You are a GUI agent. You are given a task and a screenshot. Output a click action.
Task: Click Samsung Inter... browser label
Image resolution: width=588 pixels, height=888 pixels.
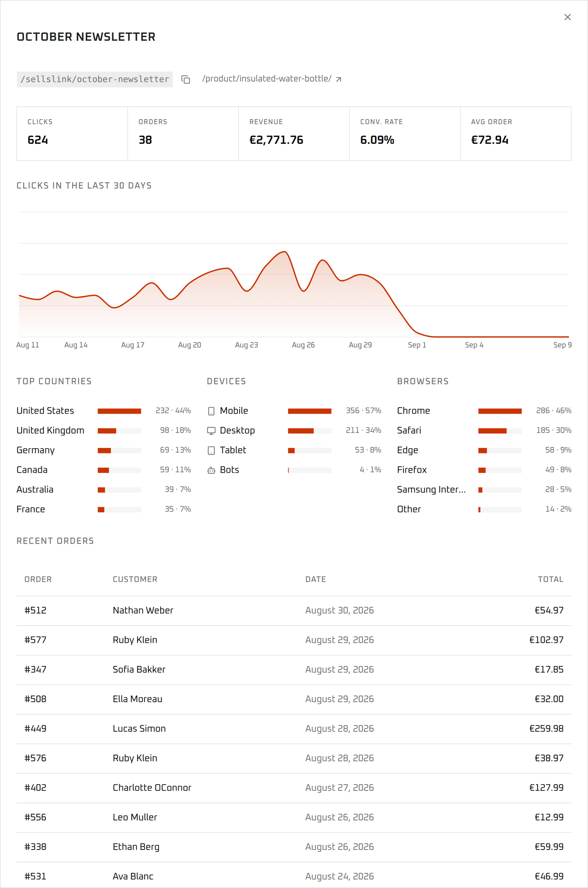coord(431,489)
